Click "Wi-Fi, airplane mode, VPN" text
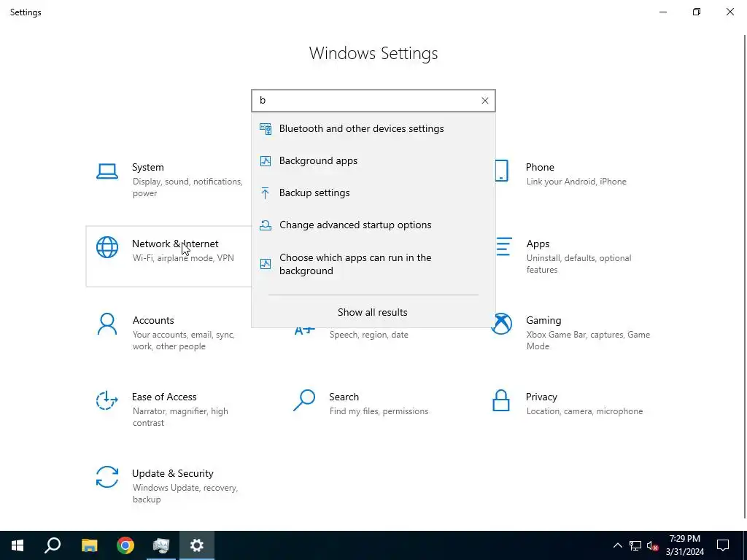 point(183,258)
